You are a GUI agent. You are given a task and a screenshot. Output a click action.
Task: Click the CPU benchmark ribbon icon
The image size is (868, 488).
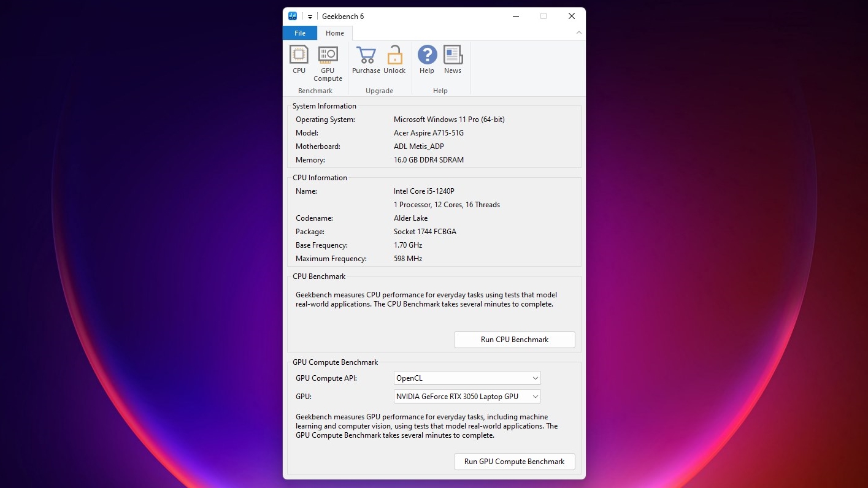tap(299, 59)
